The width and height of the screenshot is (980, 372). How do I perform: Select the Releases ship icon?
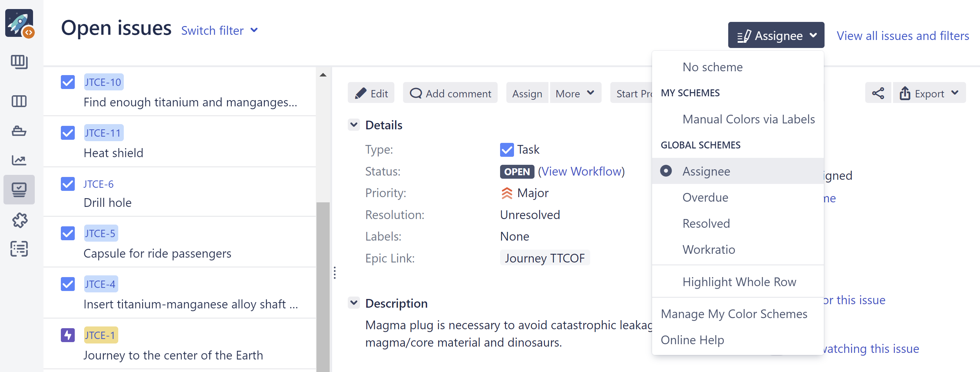(19, 131)
